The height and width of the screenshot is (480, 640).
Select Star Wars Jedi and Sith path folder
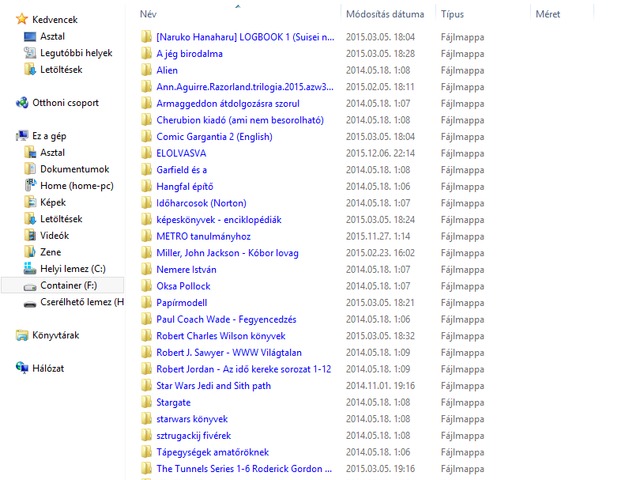pyautogui.click(x=213, y=386)
